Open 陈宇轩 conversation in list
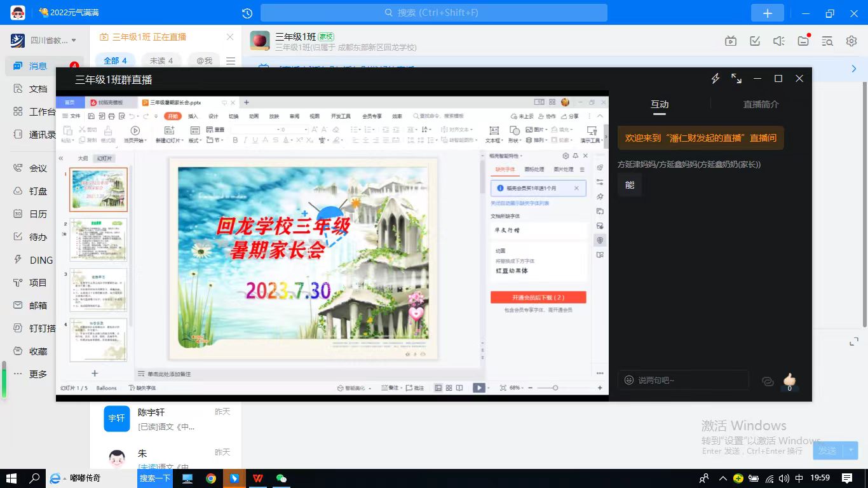The height and width of the screenshot is (488, 868). 165,419
